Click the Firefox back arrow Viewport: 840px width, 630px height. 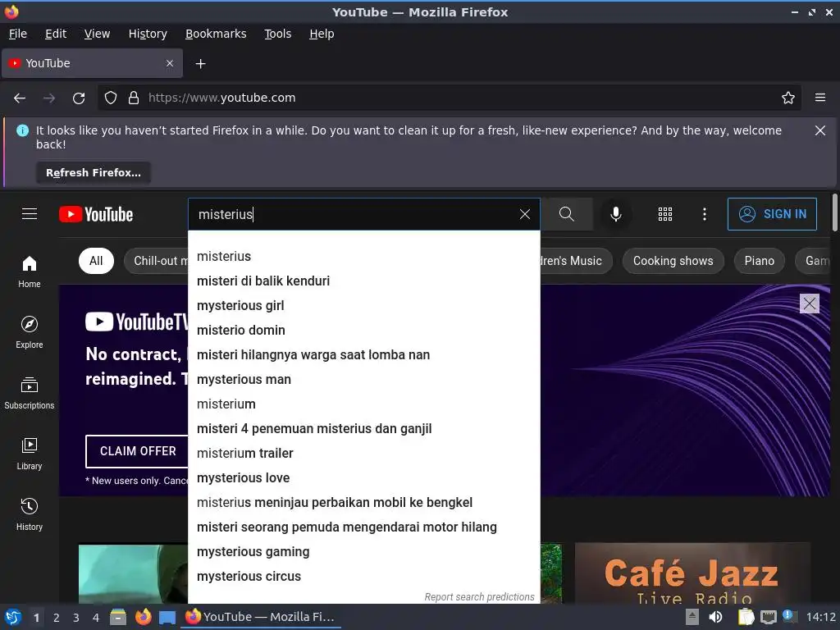(20, 98)
